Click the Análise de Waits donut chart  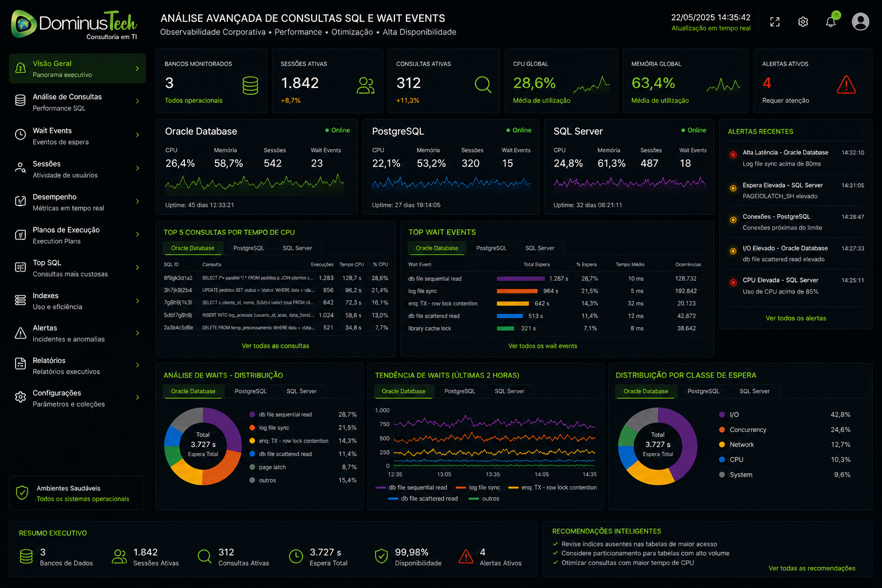(x=203, y=446)
